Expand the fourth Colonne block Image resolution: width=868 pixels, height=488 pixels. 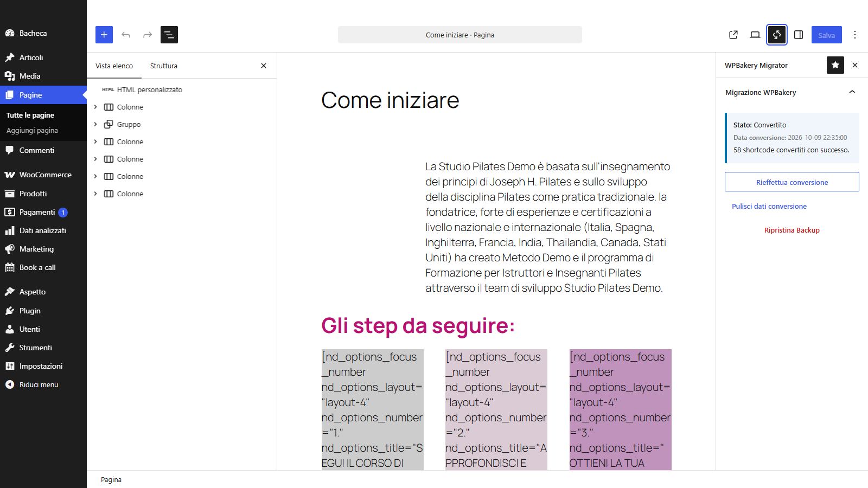click(x=95, y=176)
